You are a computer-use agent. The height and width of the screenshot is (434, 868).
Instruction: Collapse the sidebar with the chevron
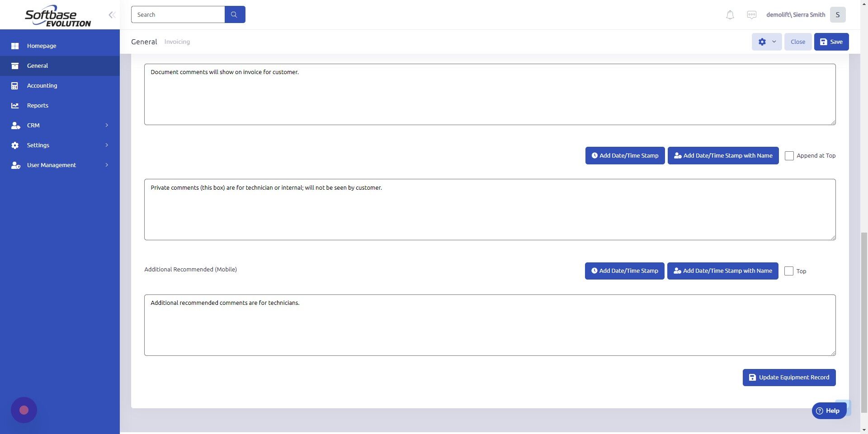coord(112,14)
